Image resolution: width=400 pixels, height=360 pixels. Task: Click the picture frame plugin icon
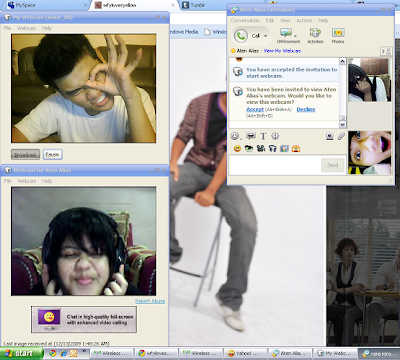tap(284, 148)
